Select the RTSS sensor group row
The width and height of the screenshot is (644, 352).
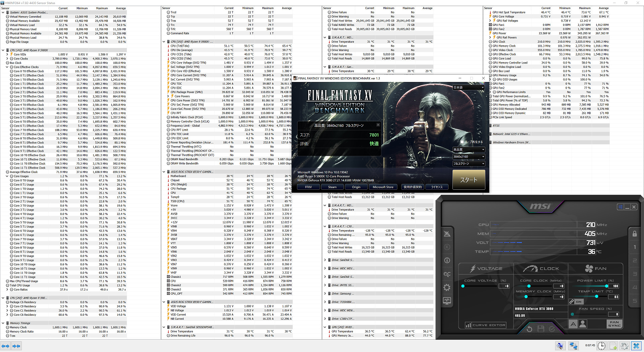coord(549,126)
